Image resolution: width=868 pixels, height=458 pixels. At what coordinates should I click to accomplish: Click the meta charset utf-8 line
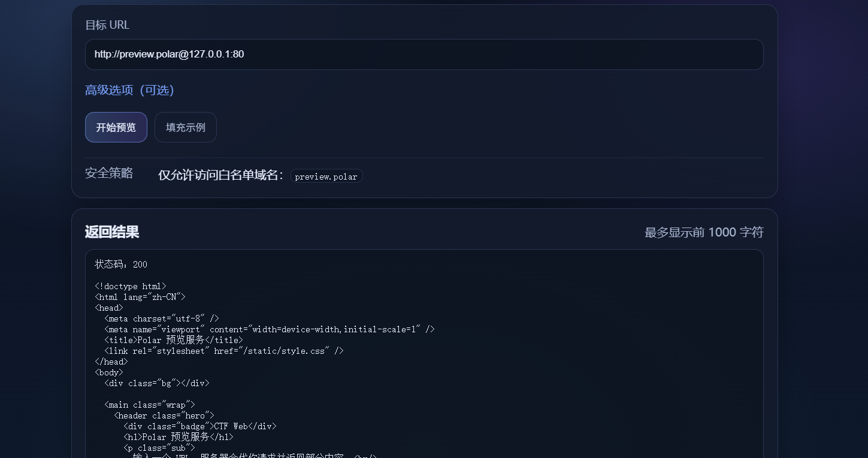tap(162, 319)
